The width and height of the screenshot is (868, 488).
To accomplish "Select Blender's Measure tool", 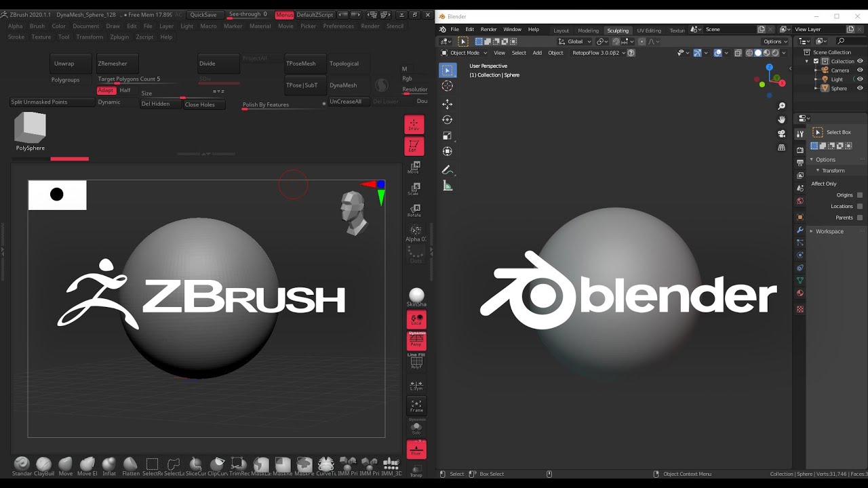I will [x=448, y=186].
